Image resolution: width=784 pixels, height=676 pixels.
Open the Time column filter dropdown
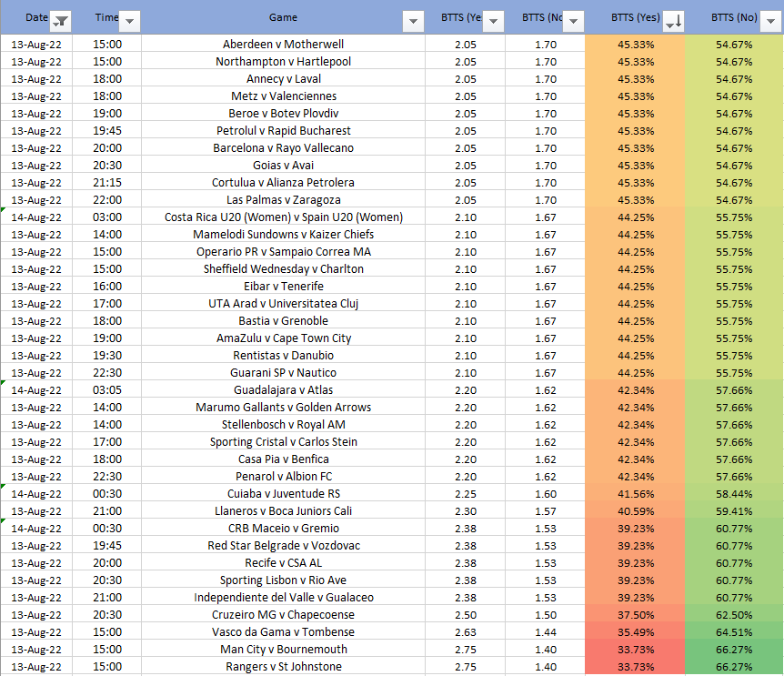tap(129, 22)
